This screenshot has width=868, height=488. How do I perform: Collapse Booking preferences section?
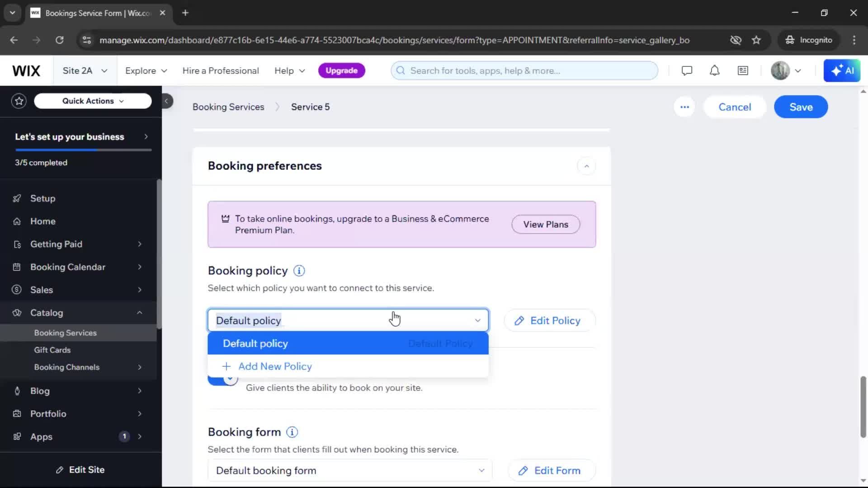(x=586, y=166)
